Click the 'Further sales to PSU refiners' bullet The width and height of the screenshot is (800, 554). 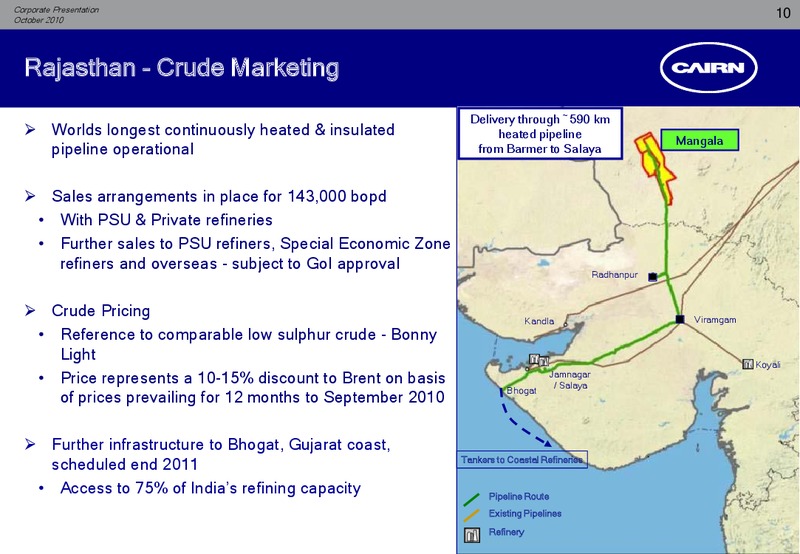pos(255,254)
